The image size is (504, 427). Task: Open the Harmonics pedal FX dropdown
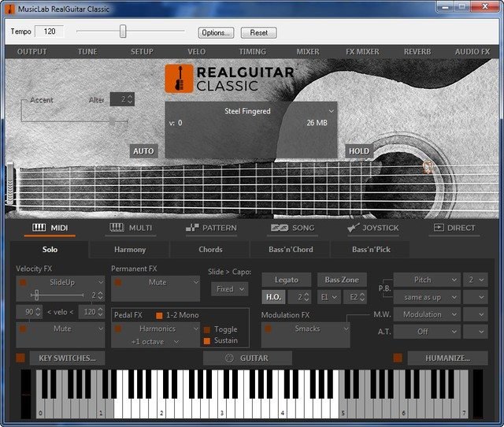click(x=196, y=329)
